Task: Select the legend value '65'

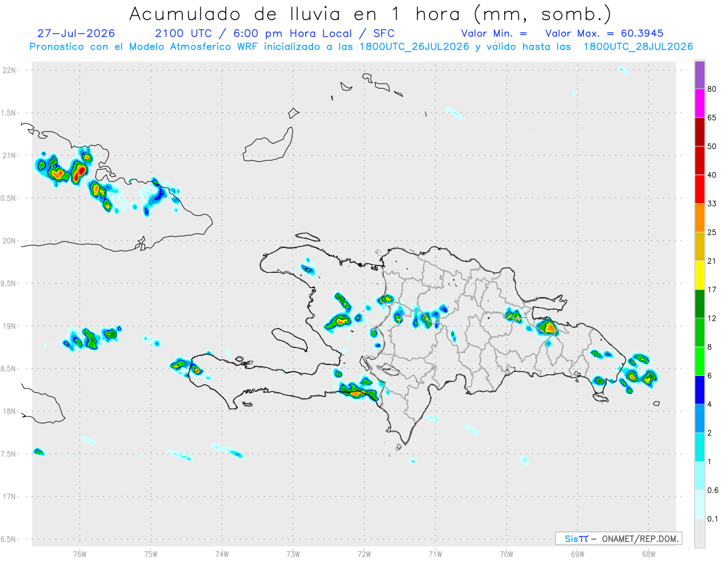Action: 712,118
